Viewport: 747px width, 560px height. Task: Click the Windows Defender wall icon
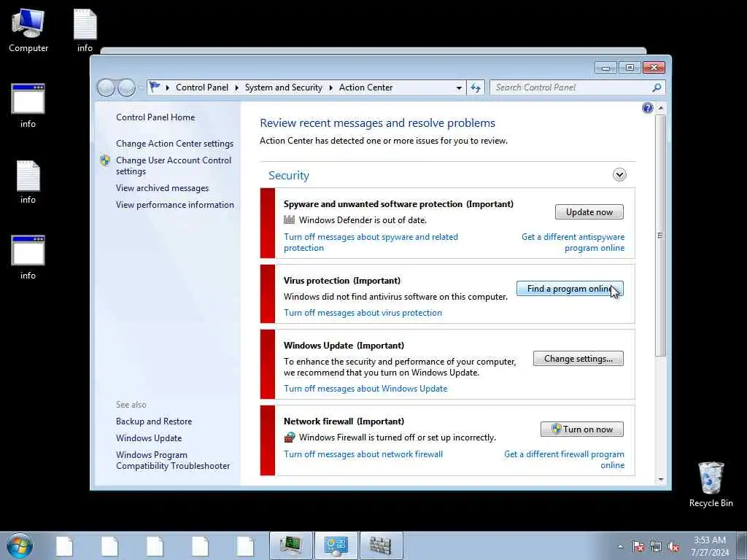pos(289,219)
